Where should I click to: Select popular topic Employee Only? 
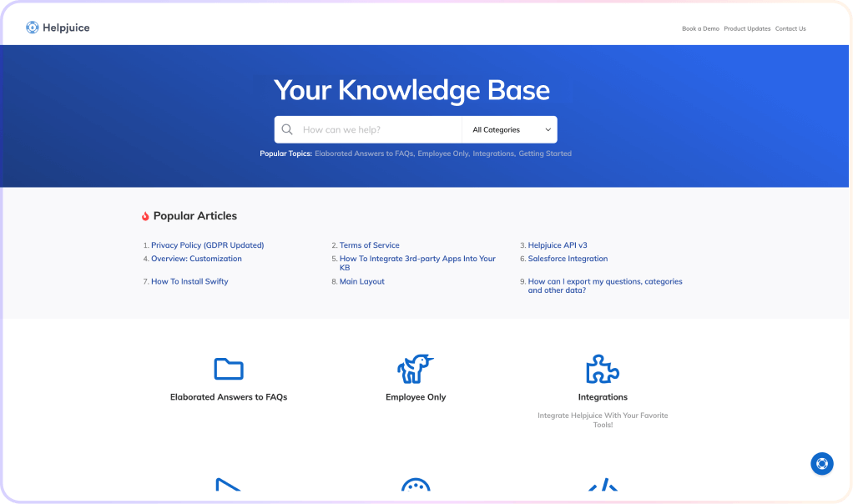(443, 154)
